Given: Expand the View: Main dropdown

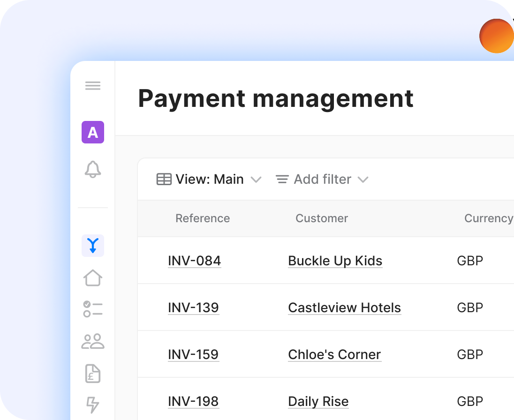Looking at the screenshot, I should 209,180.
